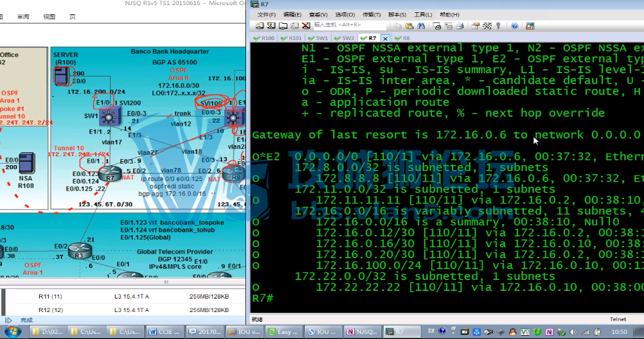Open the 帮助(H) menu
Image resolution: width=644 pixels, height=339 pixels.
tap(449, 15)
